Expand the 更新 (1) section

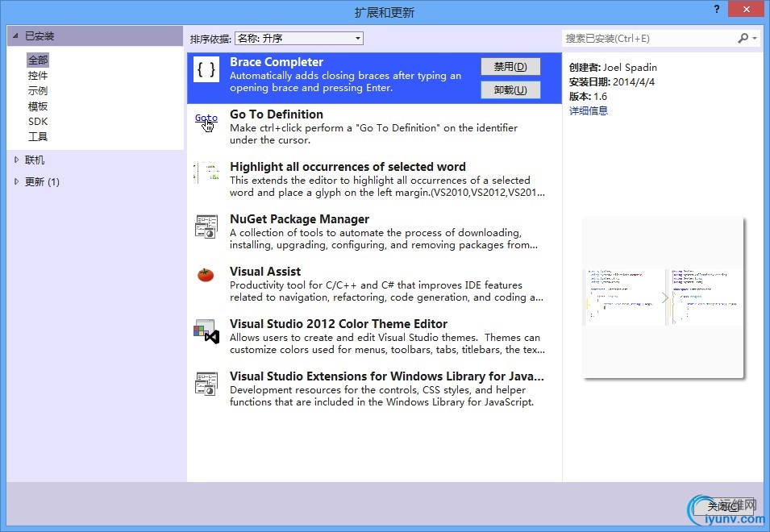coord(16,181)
